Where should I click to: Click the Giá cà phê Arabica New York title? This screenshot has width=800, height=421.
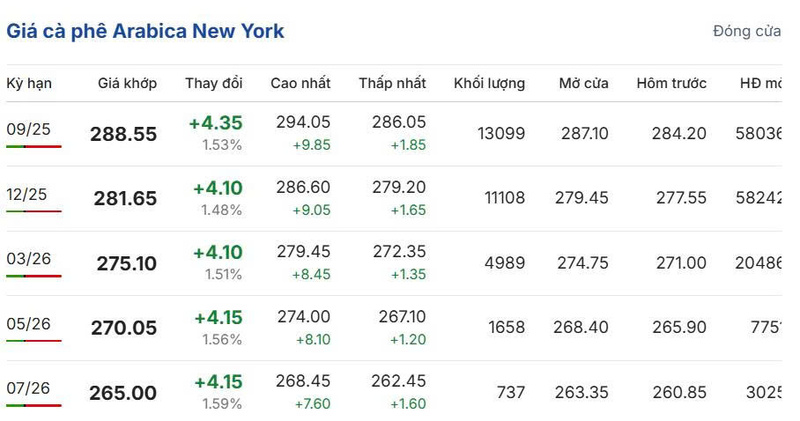tap(145, 31)
